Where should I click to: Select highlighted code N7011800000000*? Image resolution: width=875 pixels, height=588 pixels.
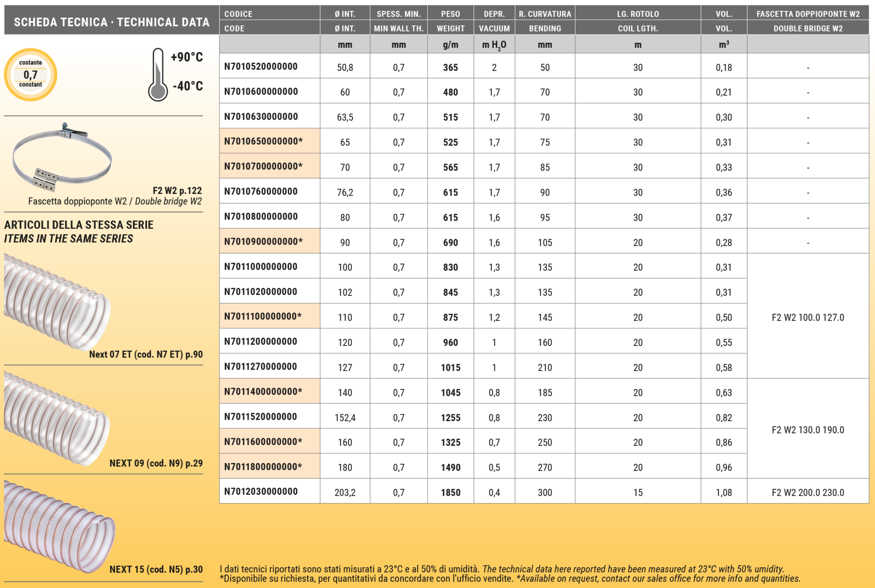[x=263, y=467]
